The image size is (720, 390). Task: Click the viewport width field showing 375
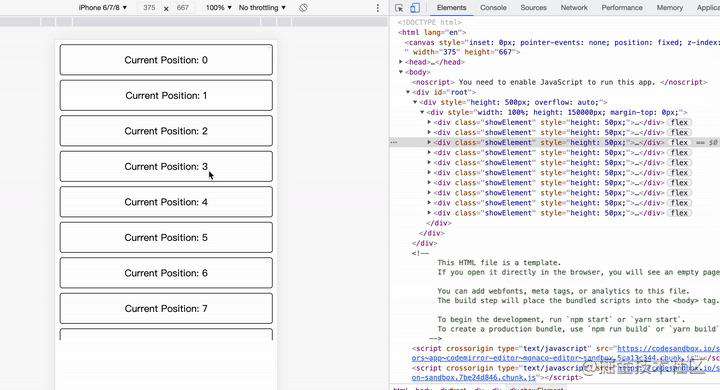[x=149, y=8]
